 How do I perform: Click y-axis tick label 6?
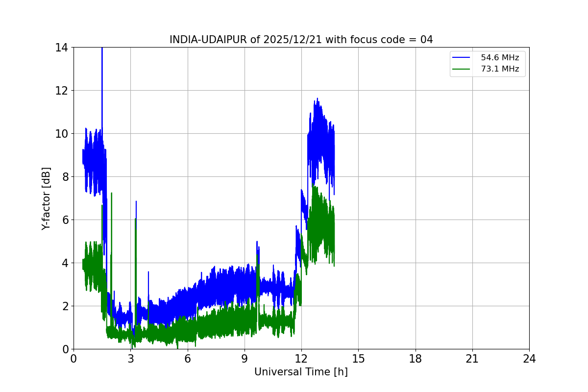[65, 220]
